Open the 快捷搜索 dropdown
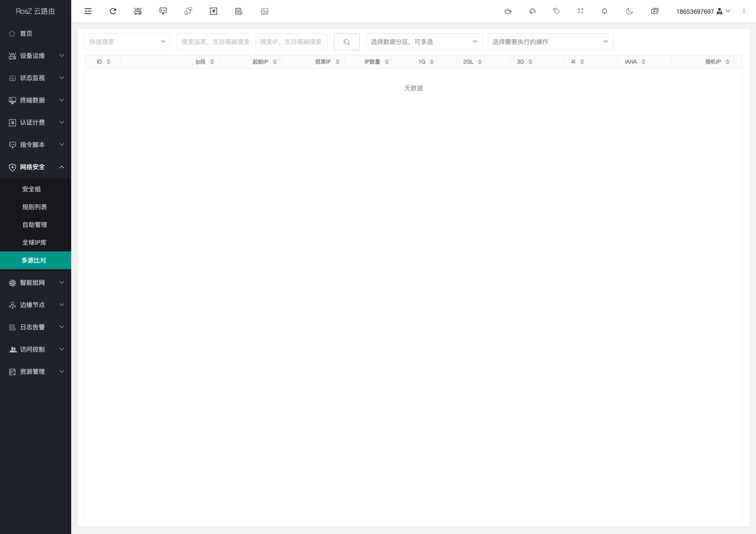 (x=127, y=42)
